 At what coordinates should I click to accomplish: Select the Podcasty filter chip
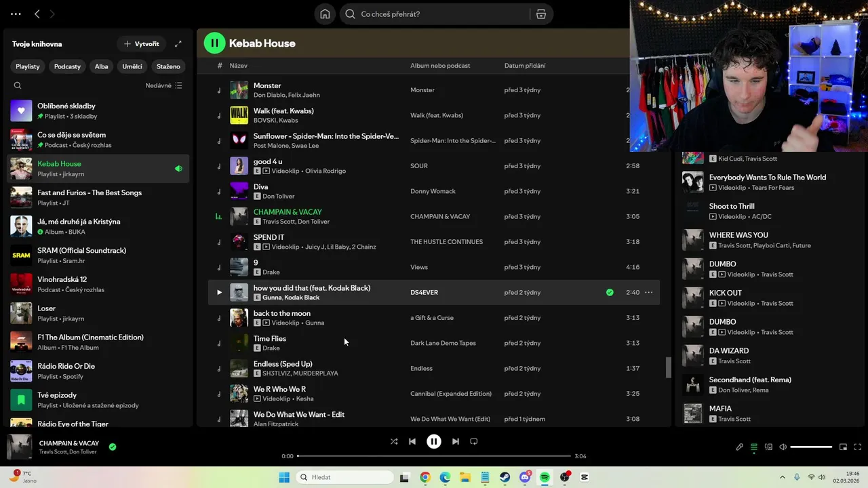[67, 66]
